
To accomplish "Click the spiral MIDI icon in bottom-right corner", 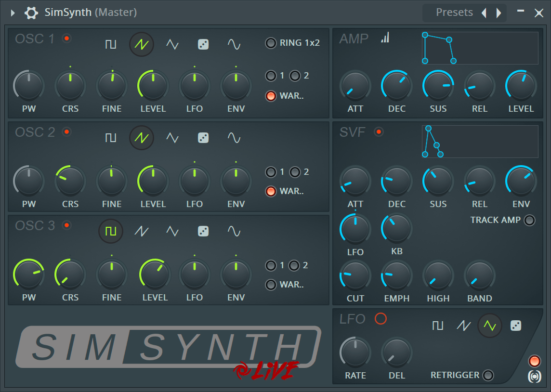I will pos(535,377).
